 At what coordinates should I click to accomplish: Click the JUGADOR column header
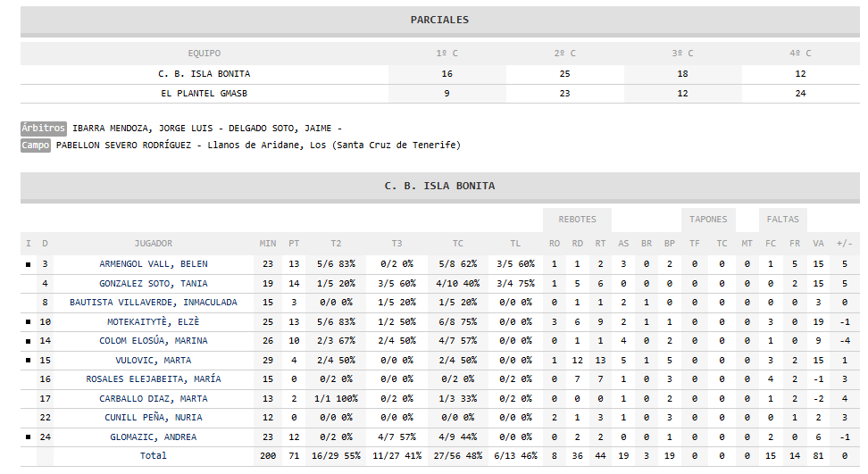pyautogui.click(x=153, y=244)
